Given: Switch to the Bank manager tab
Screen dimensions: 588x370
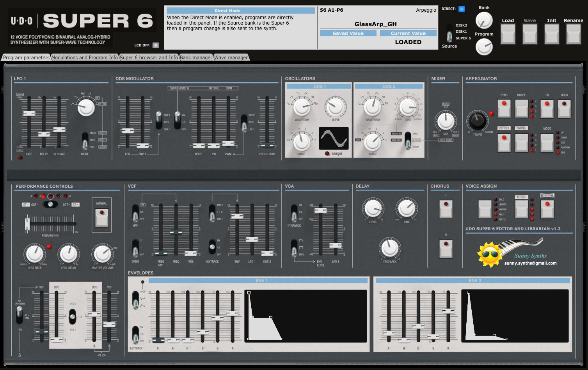Looking at the screenshot, I should pyautogui.click(x=196, y=57).
